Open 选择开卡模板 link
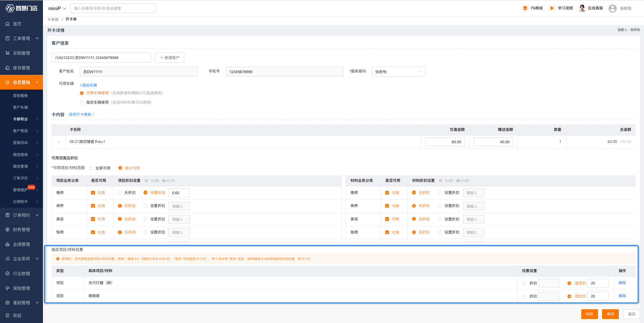Image resolution: width=644 pixels, height=323 pixels. [81, 114]
